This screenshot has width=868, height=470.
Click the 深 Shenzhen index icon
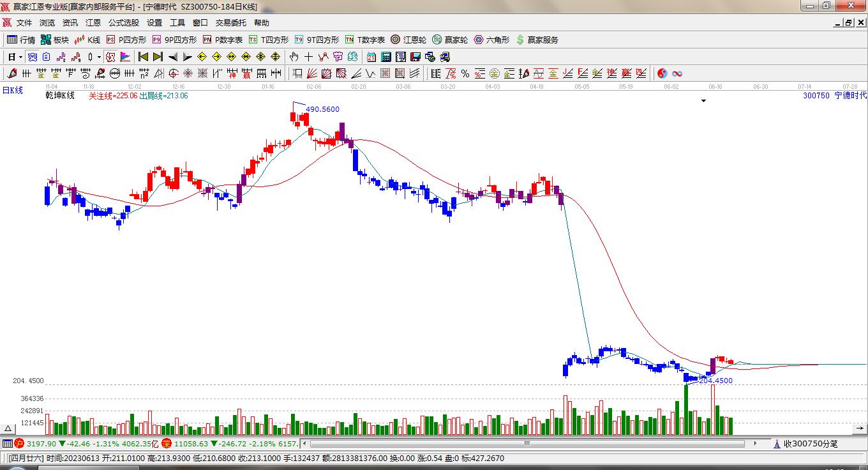(167, 444)
